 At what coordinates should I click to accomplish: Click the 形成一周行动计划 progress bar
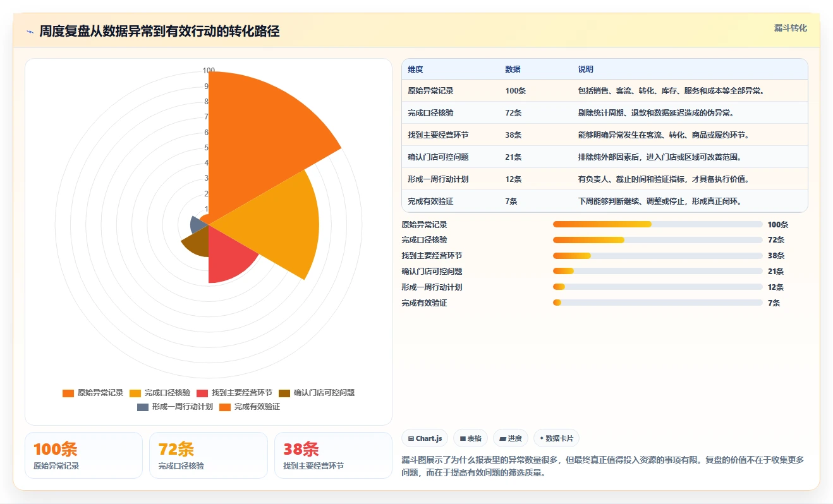tap(658, 287)
